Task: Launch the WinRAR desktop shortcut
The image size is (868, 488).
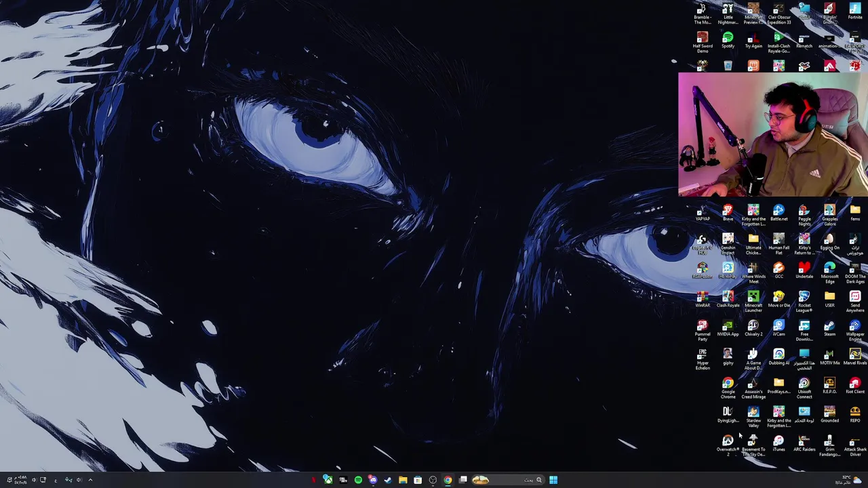Action: (703, 300)
